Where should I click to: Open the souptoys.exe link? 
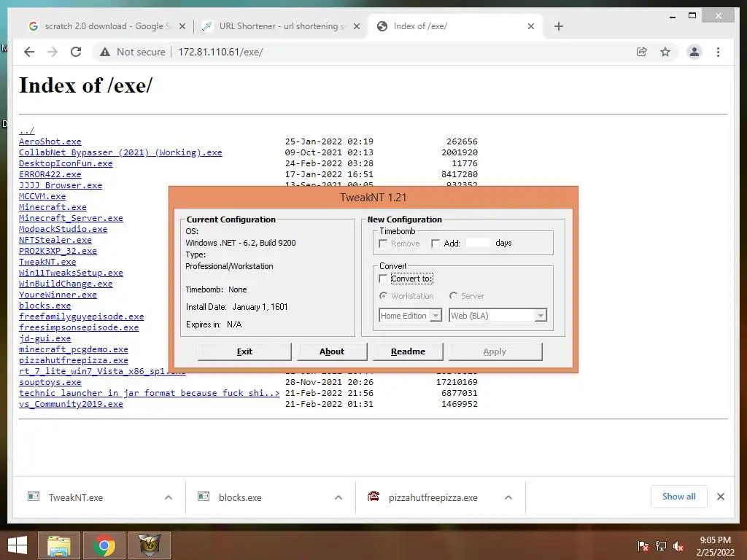[50, 382]
